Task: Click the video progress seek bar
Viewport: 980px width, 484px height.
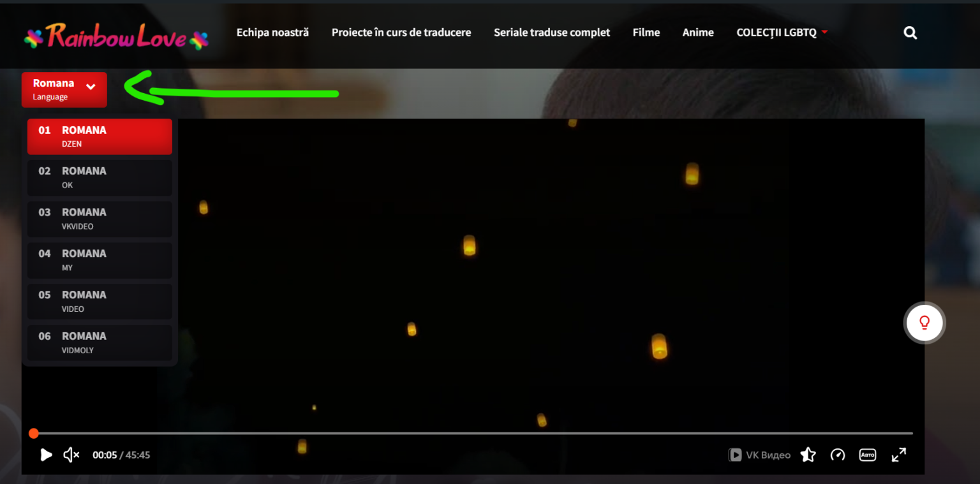Action: pos(472,434)
